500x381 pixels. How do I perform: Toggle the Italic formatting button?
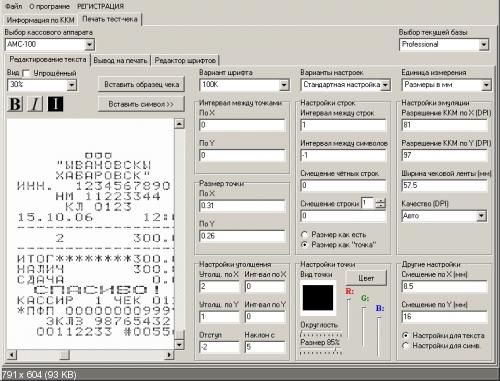[x=35, y=104]
